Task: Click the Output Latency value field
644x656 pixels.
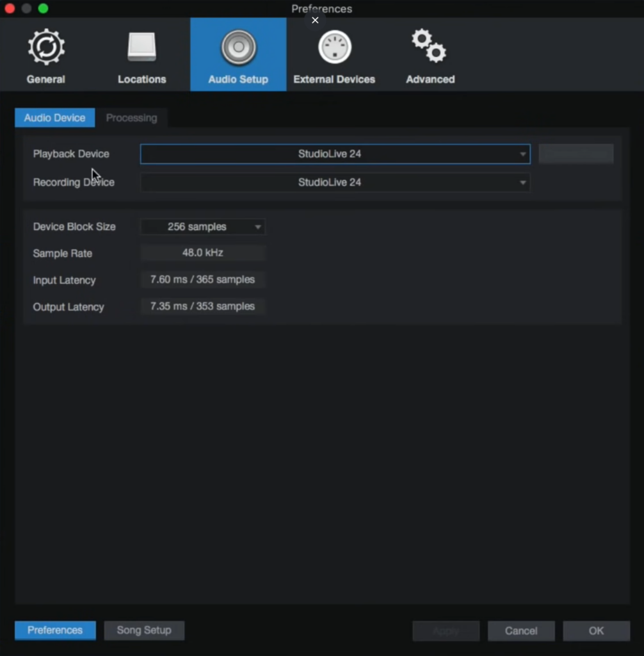Action: [203, 306]
